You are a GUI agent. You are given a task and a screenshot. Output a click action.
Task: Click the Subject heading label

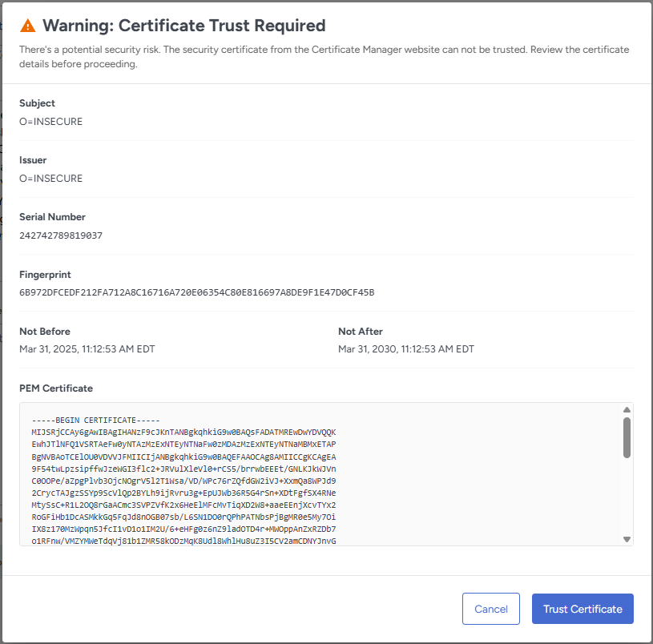tap(37, 103)
